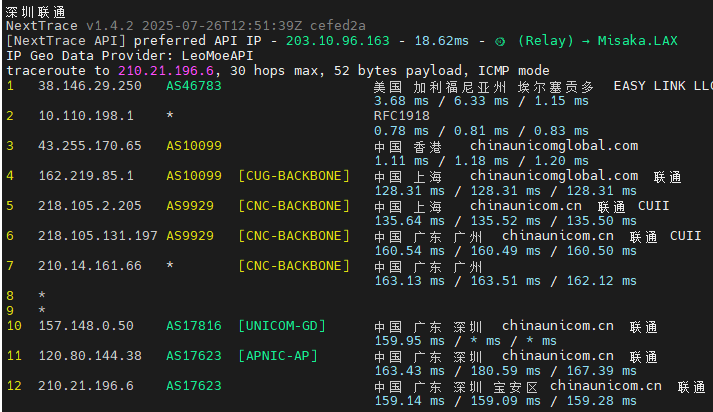Click hop 5 IP 218.105.2.205

point(90,206)
